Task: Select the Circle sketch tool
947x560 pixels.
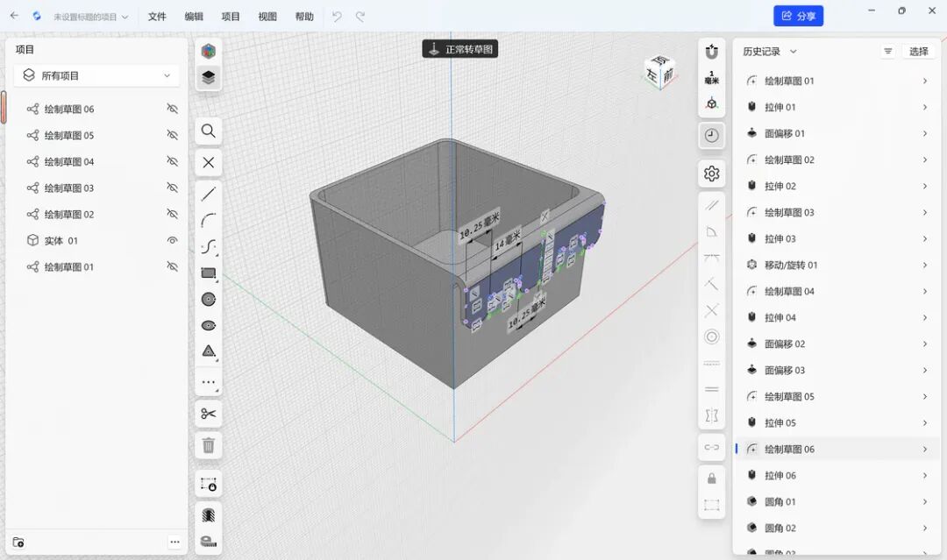Action: [x=209, y=300]
